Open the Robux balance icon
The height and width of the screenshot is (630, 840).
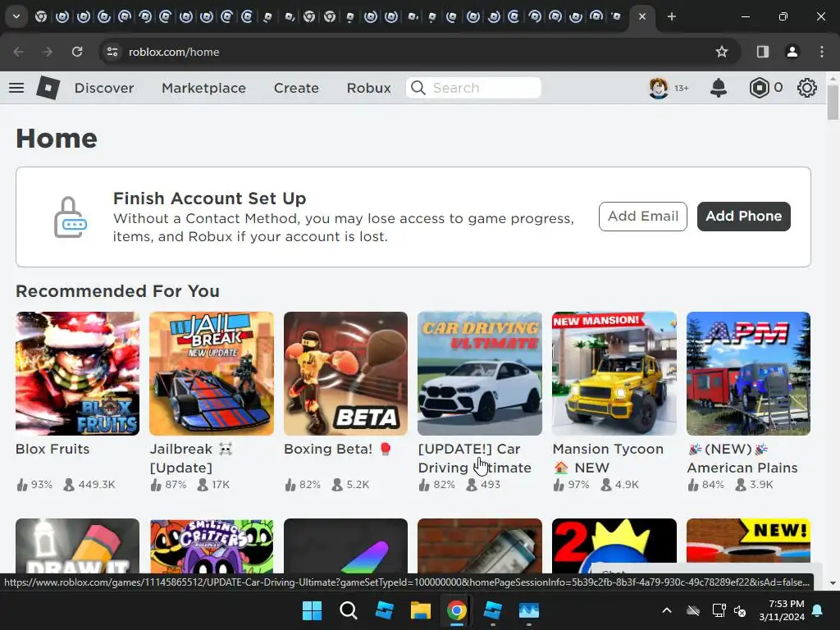point(759,88)
